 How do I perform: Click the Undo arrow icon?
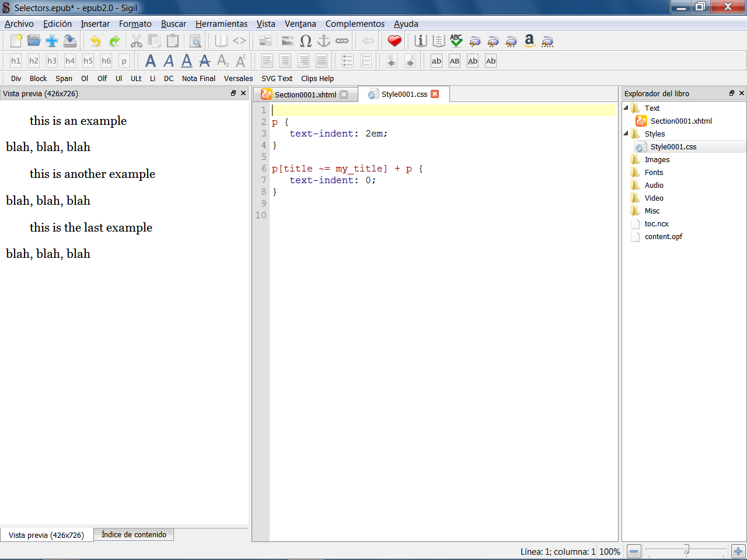click(95, 41)
